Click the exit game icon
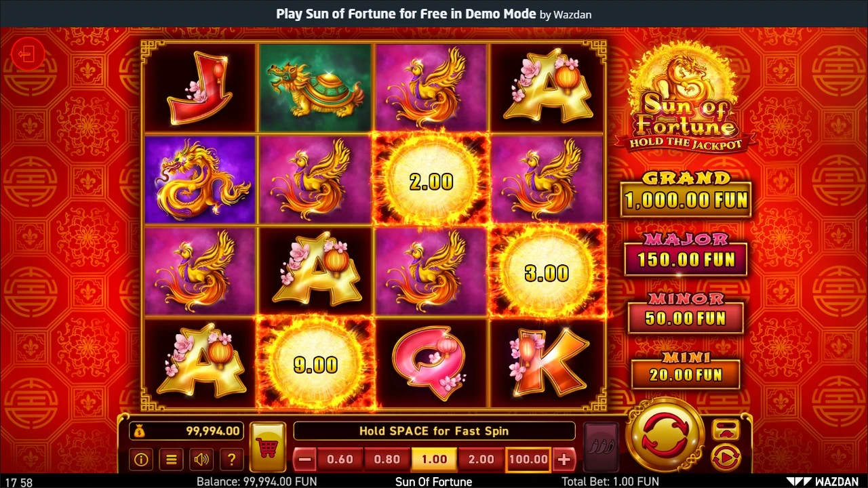Screen dimensions: 868x488 [x=28, y=54]
